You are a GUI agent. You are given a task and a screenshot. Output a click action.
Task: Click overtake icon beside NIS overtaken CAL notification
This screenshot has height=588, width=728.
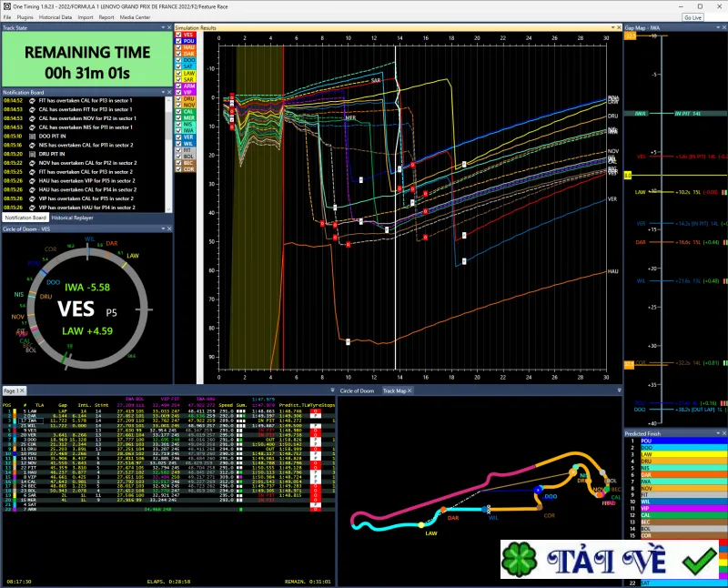point(32,145)
